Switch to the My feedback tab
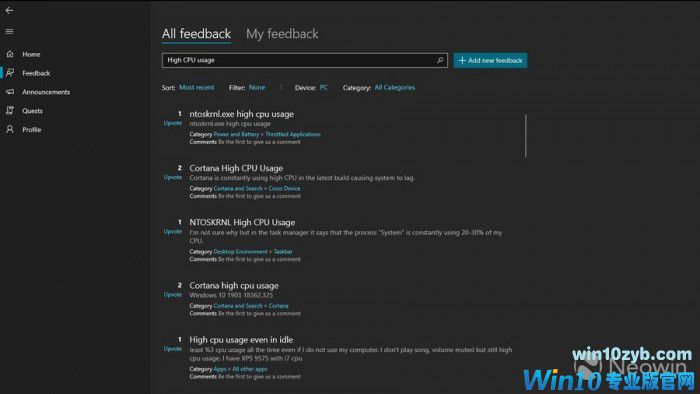This screenshot has width=700, height=394. coord(282,33)
